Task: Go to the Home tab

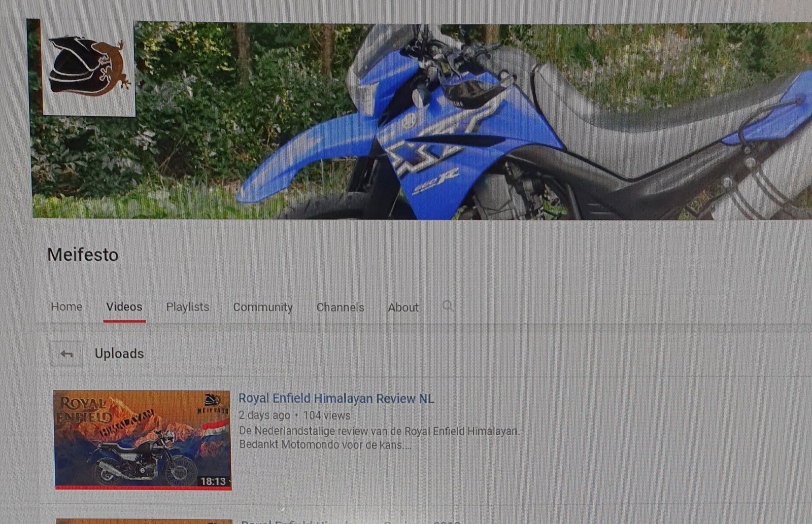Action: coord(66,307)
